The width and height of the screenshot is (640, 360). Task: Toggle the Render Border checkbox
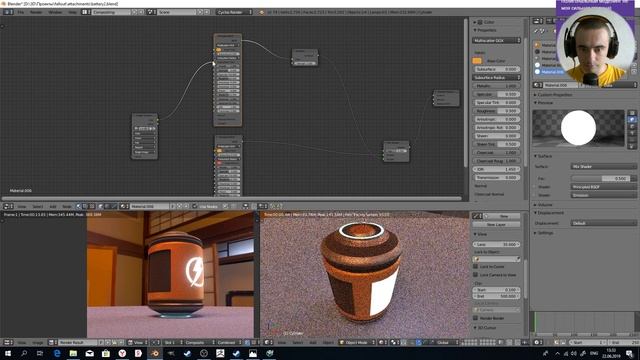(476, 318)
